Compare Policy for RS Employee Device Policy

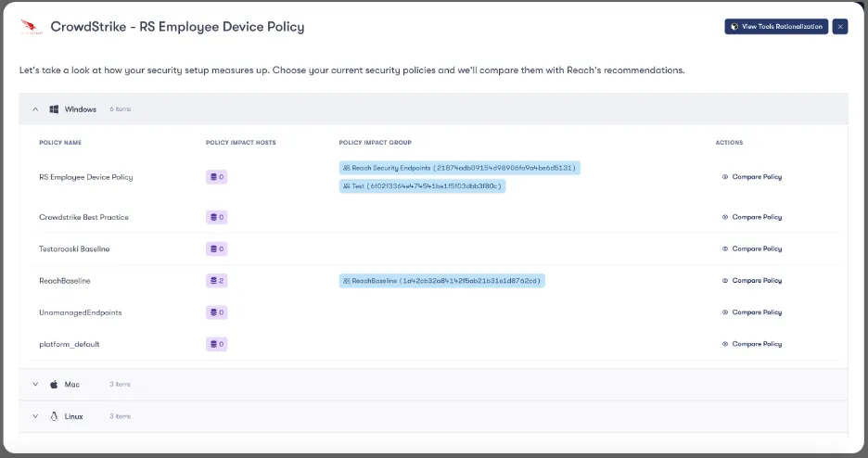point(752,177)
